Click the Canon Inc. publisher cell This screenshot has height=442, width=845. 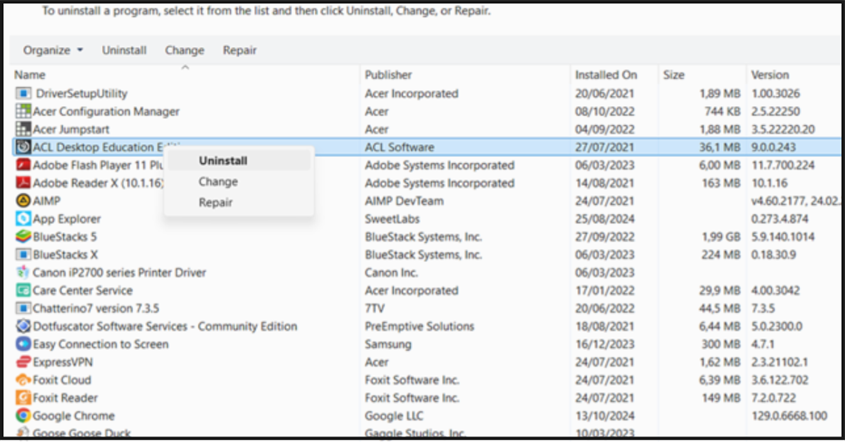coord(391,272)
